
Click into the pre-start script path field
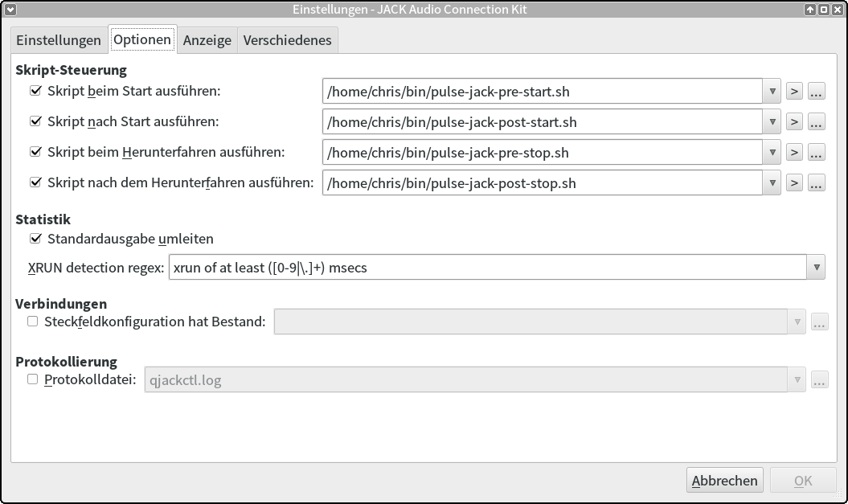click(x=543, y=92)
